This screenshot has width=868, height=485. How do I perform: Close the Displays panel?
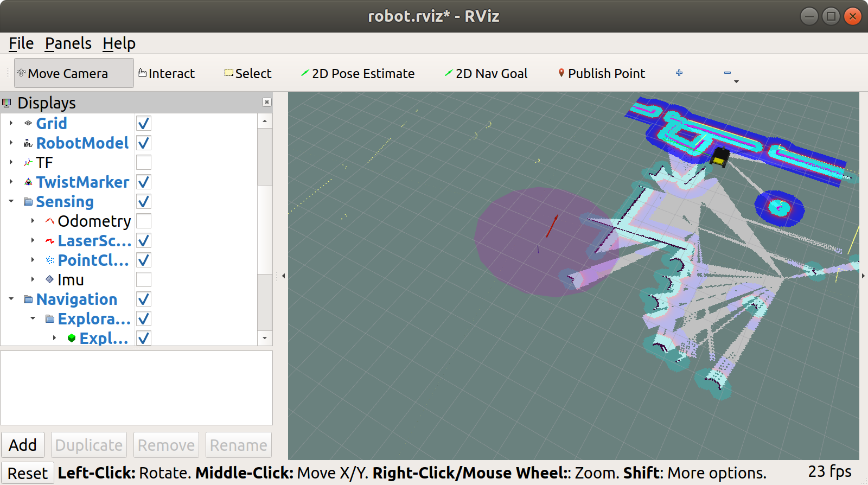(266, 102)
